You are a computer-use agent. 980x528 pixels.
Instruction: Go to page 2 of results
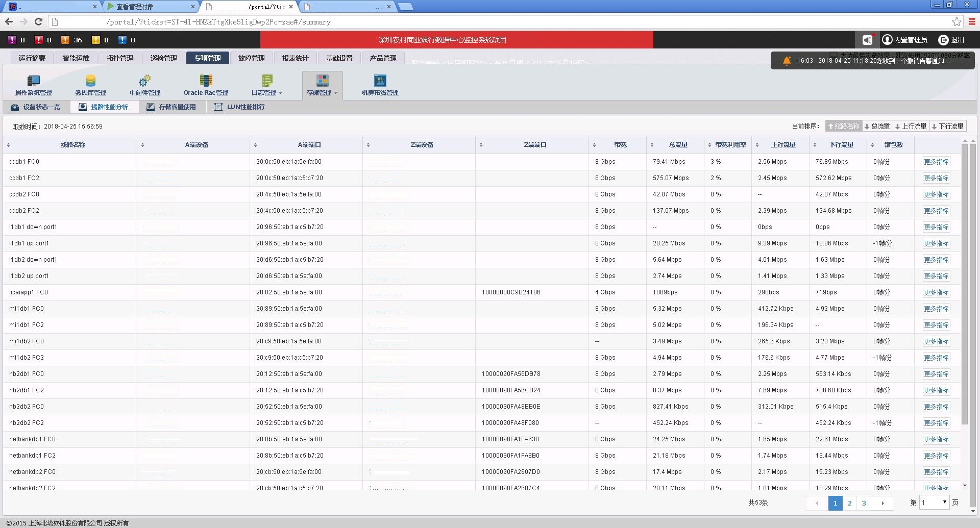coord(849,503)
